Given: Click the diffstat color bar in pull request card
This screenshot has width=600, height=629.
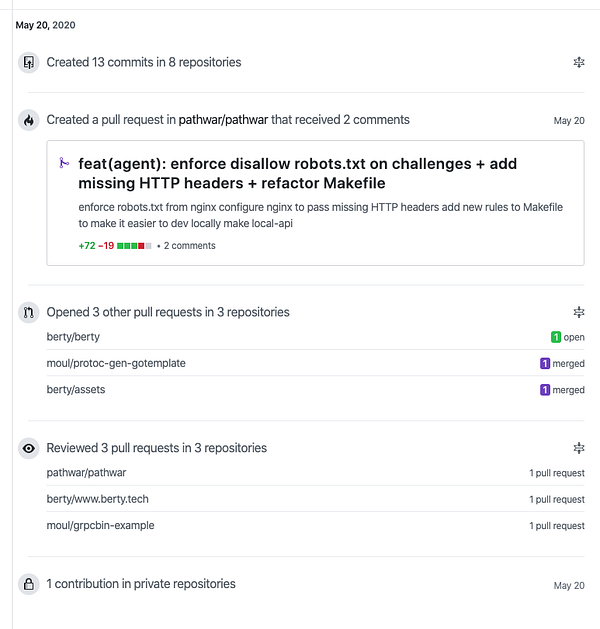Looking at the screenshot, I should pyautogui.click(x=134, y=245).
